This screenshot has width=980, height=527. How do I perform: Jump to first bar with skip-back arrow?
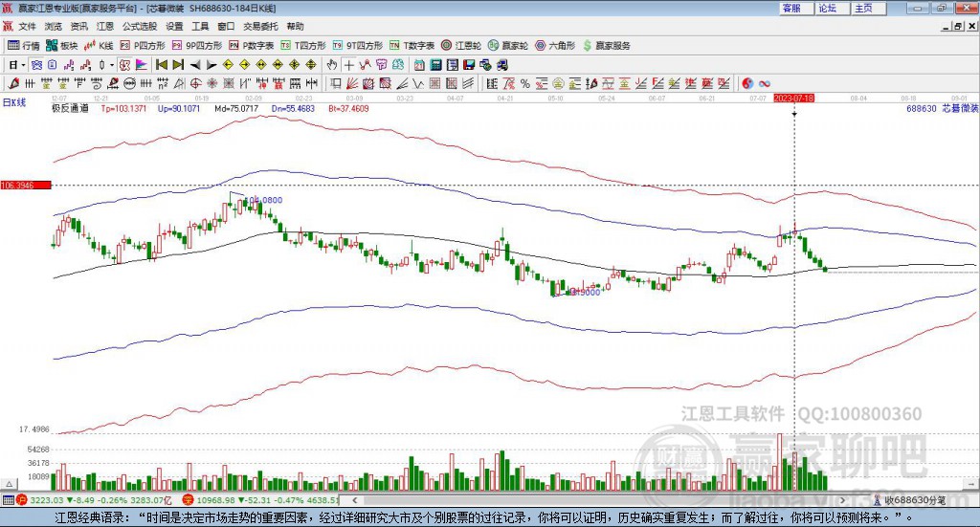coord(162,65)
